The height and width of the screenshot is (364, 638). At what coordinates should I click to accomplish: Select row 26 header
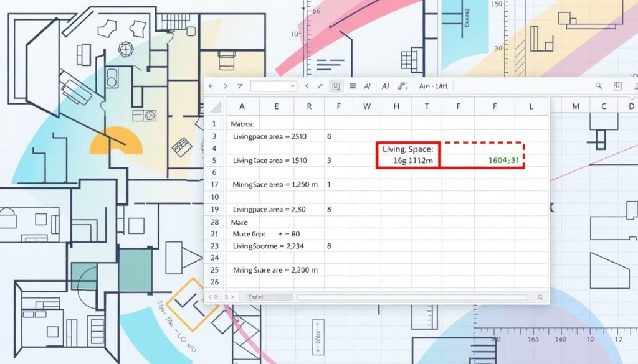click(214, 281)
